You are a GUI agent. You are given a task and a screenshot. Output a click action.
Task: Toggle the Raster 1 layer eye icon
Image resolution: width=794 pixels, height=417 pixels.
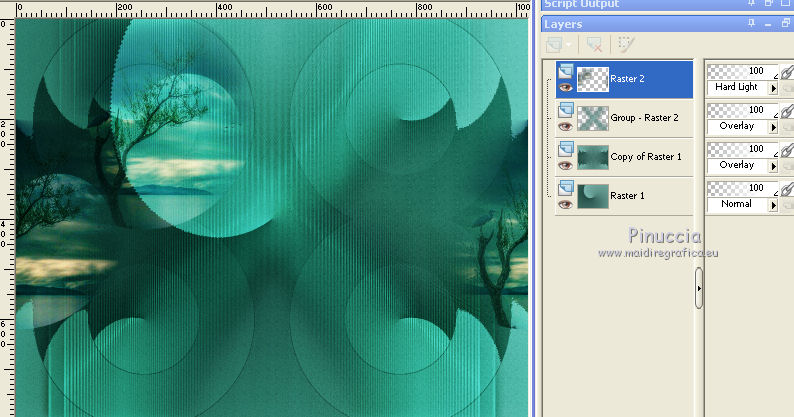click(565, 205)
